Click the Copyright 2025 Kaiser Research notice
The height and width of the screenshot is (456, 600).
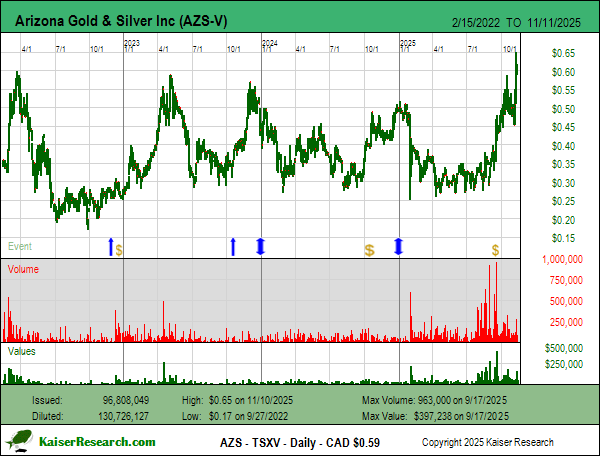pos(488,442)
